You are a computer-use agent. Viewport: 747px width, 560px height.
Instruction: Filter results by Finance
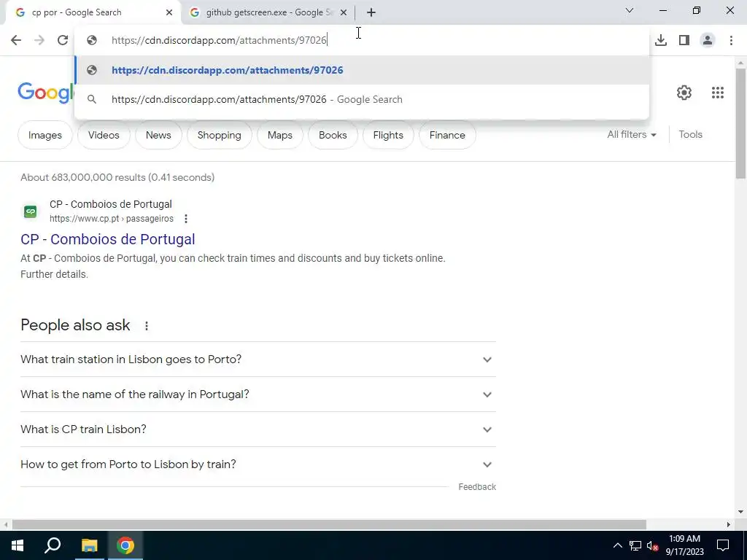click(x=447, y=135)
